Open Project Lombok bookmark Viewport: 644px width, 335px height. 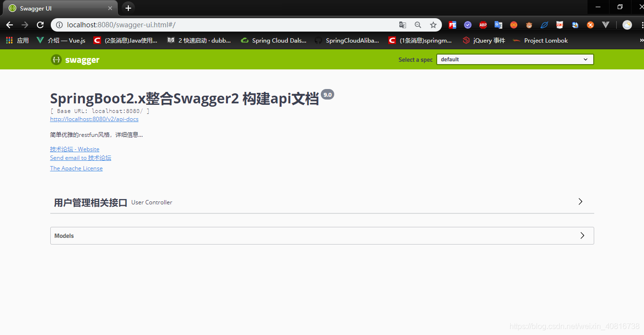point(540,41)
